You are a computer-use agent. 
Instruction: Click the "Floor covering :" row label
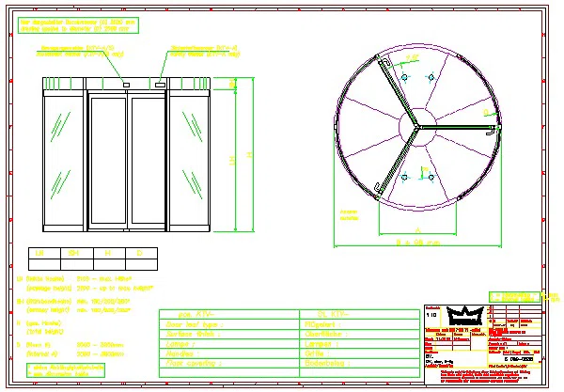(x=194, y=363)
